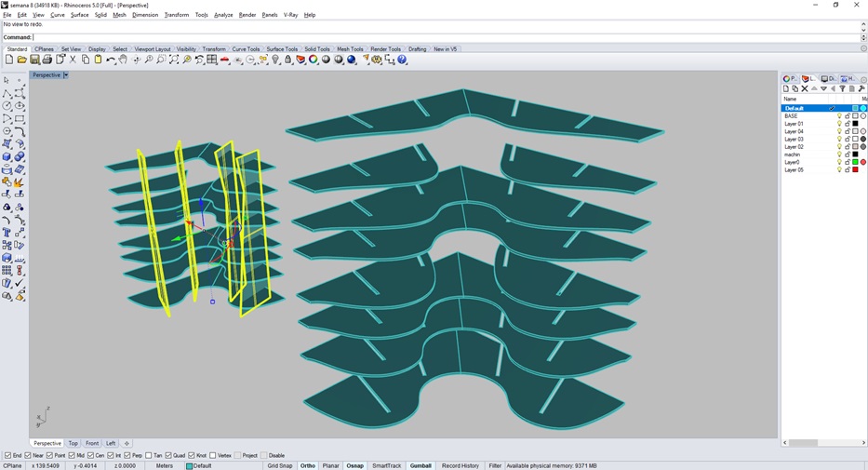The image size is (868, 470).
Task: Move layer down with the down triangle
Action: point(823,88)
